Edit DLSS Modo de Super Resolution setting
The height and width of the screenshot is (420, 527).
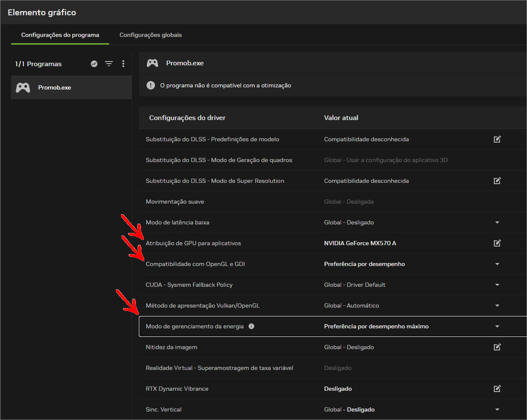click(497, 181)
